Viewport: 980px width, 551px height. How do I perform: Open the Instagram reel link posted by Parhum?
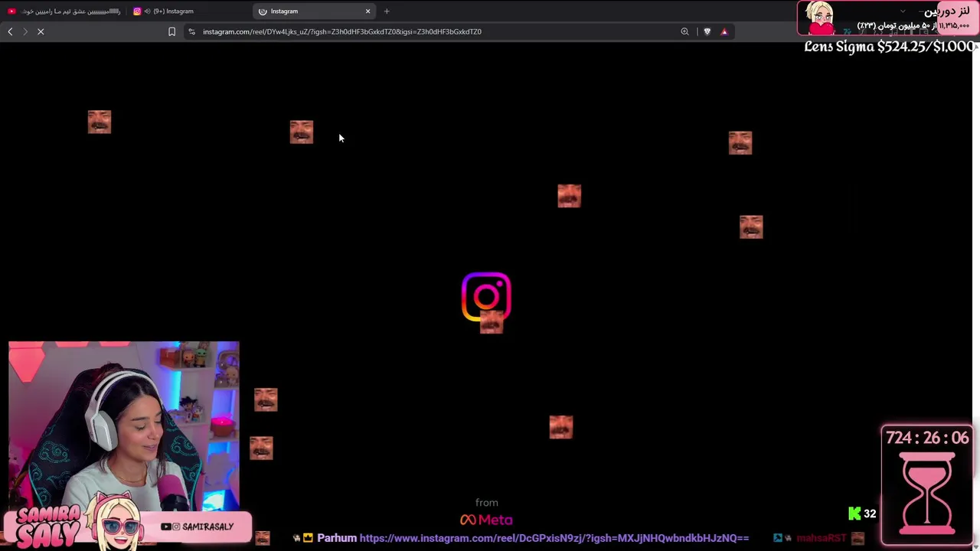point(554,538)
